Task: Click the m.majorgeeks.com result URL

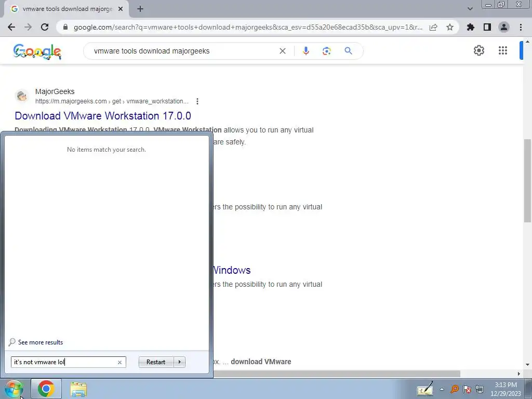Action: (112, 101)
